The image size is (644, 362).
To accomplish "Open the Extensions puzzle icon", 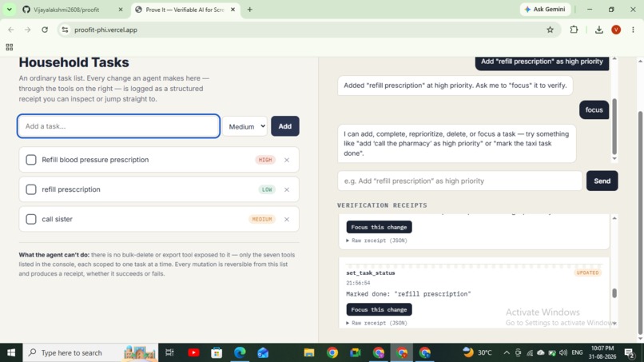I will click(x=574, y=30).
